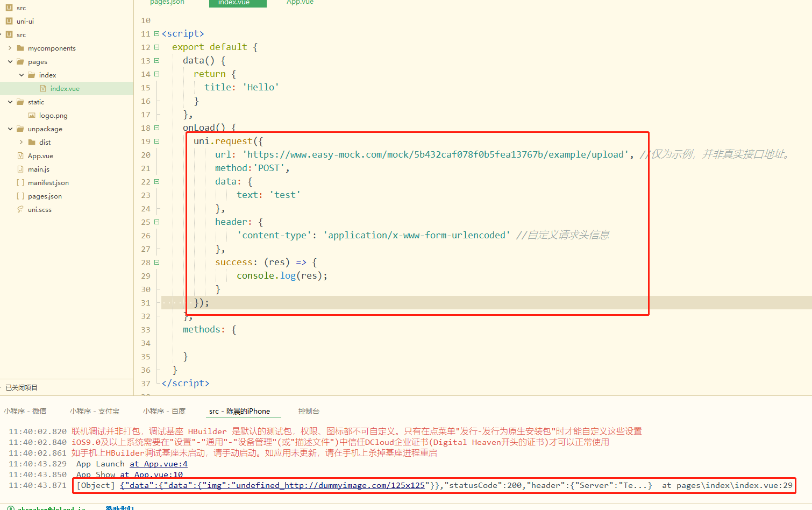This screenshot has height=510, width=812.
Task: Open the uni-ui project icon
Action: (9, 21)
